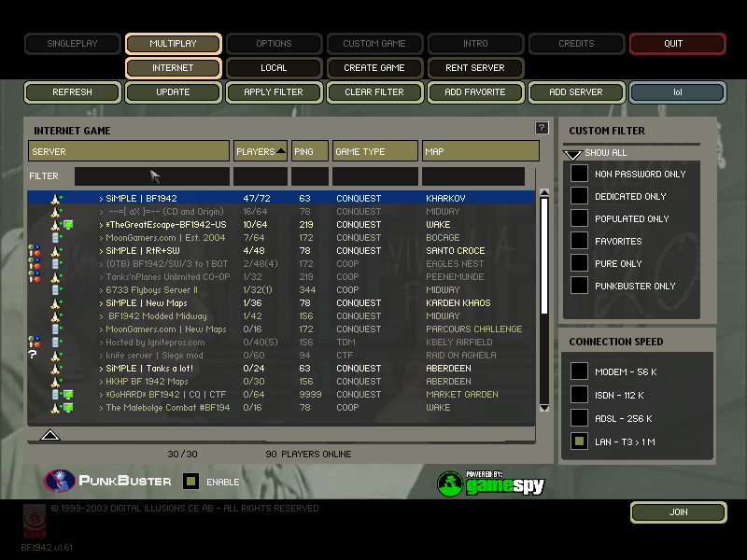The width and height of the screenshot is (747, 560).
Task: Click the Clear Filter button
Action: click(374, 91)
